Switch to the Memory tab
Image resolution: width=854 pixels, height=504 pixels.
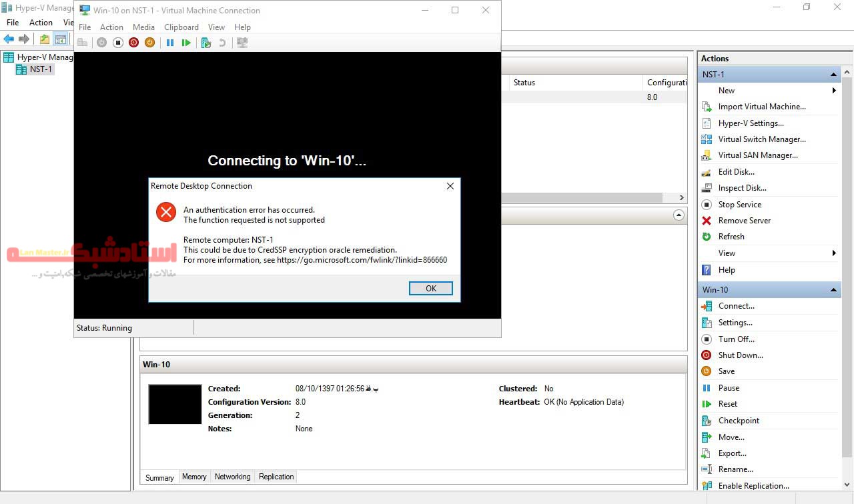point(194,477)
